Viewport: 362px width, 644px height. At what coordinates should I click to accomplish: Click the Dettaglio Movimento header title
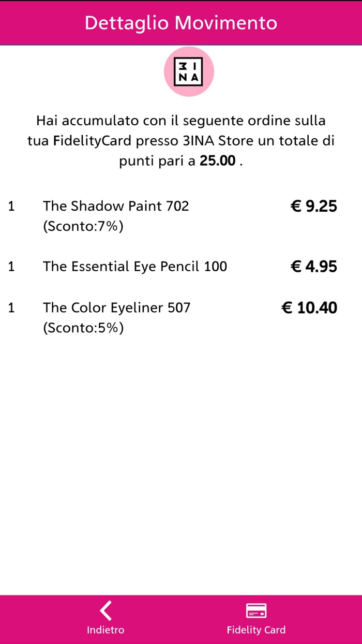click(x=181, y=23)
